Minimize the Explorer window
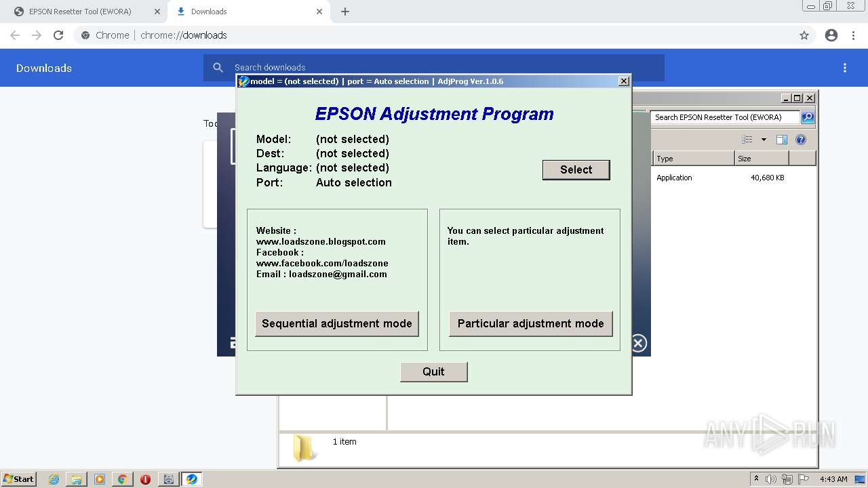868x488 pixels. 786,98
